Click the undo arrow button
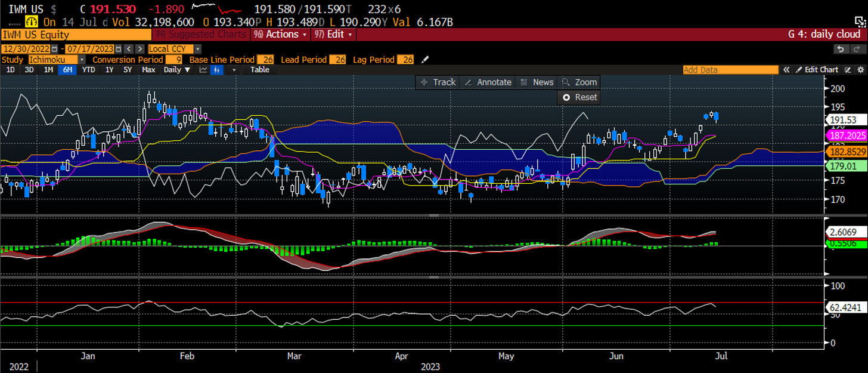The image size is (868, 373). click(841, 49)
